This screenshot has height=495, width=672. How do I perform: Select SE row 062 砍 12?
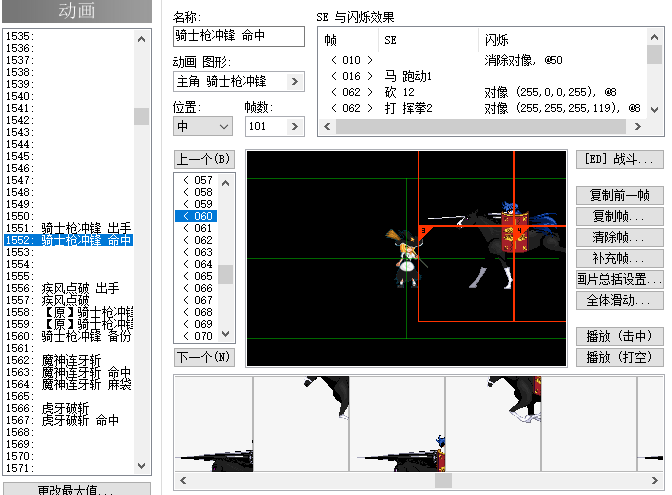482,92
